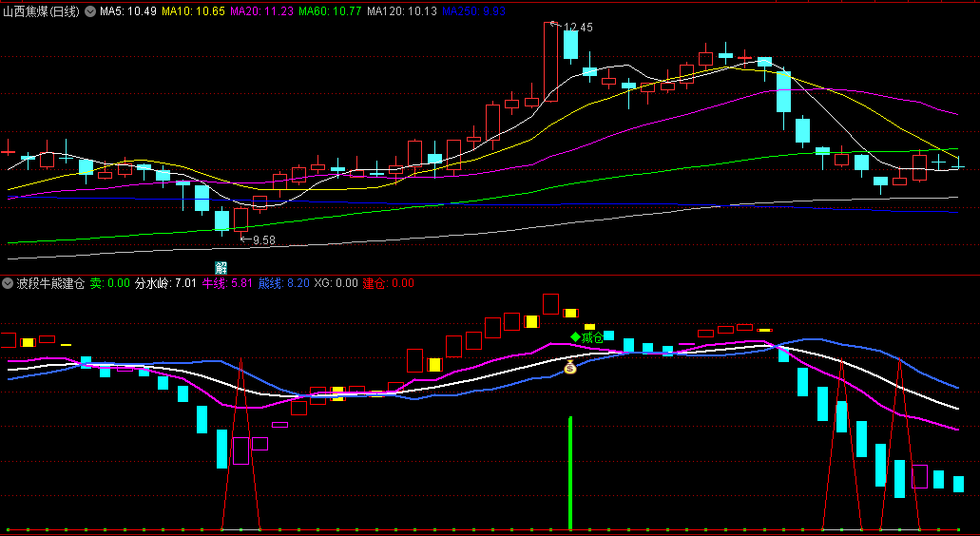Click the 卖: 0.00 value
The height and width of the screenshot is (536, 980).
110,283
